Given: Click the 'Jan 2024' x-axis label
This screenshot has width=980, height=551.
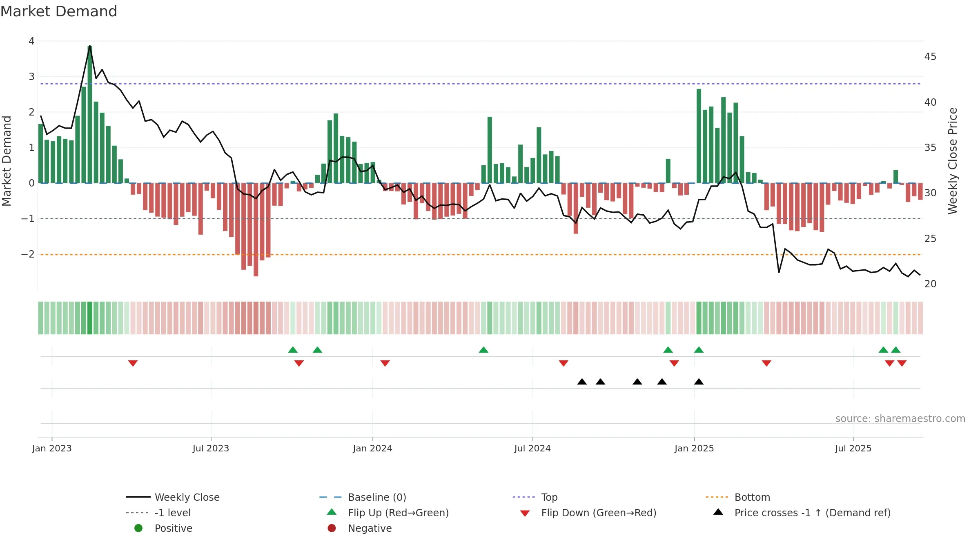Looking at the screenshot, I should click(372, 448).
